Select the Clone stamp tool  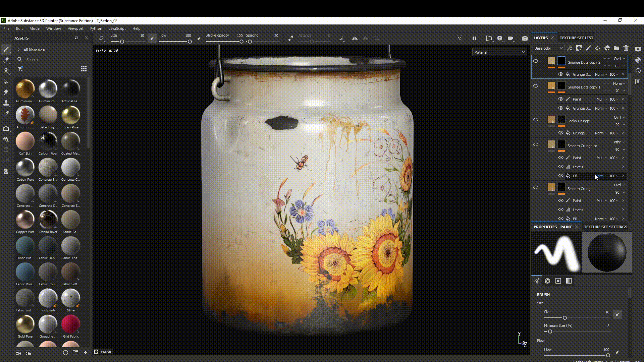click(6, 103)
